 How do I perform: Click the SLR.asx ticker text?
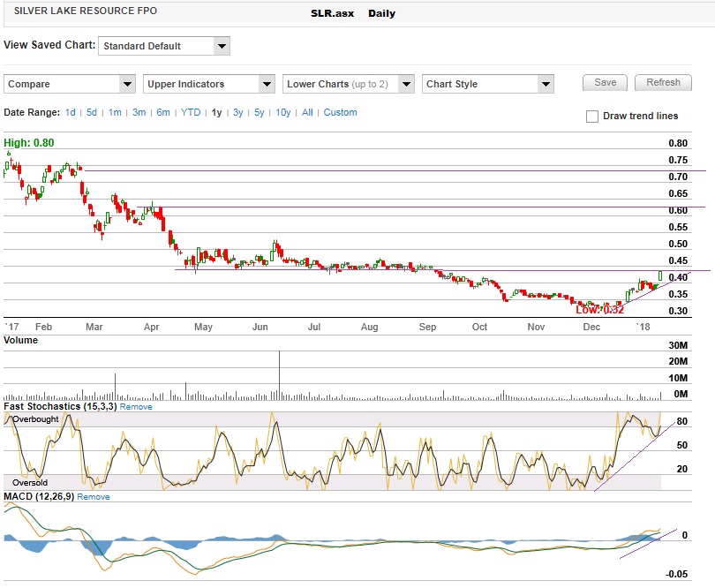click(333, 13)
